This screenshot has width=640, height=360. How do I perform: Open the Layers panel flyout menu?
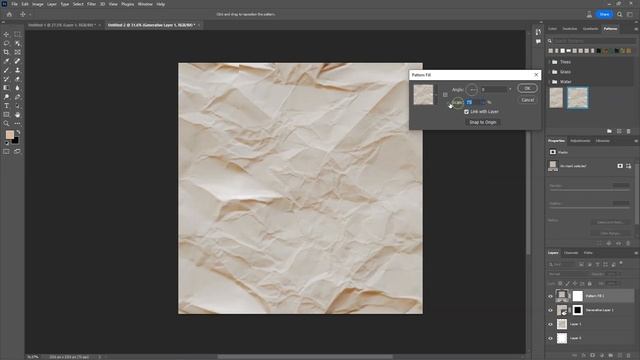pyautogui.click(x=636, y=253)
